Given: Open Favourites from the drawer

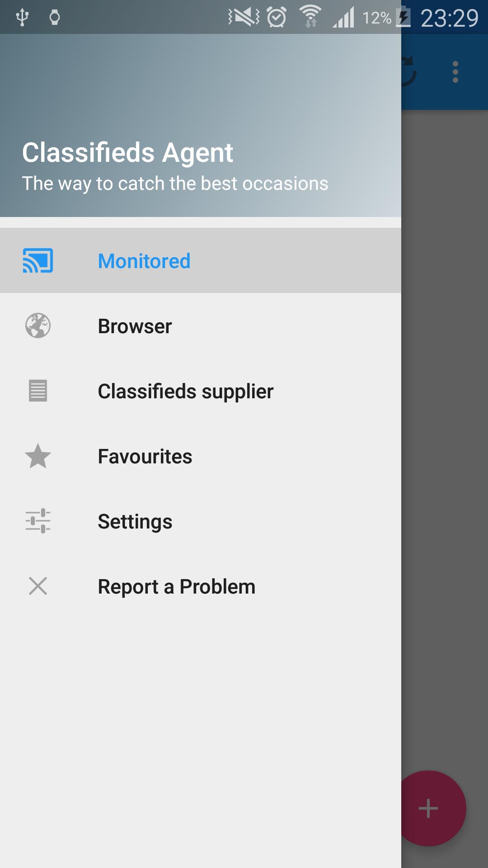Looking at the screenshot, I should point(145,456).
